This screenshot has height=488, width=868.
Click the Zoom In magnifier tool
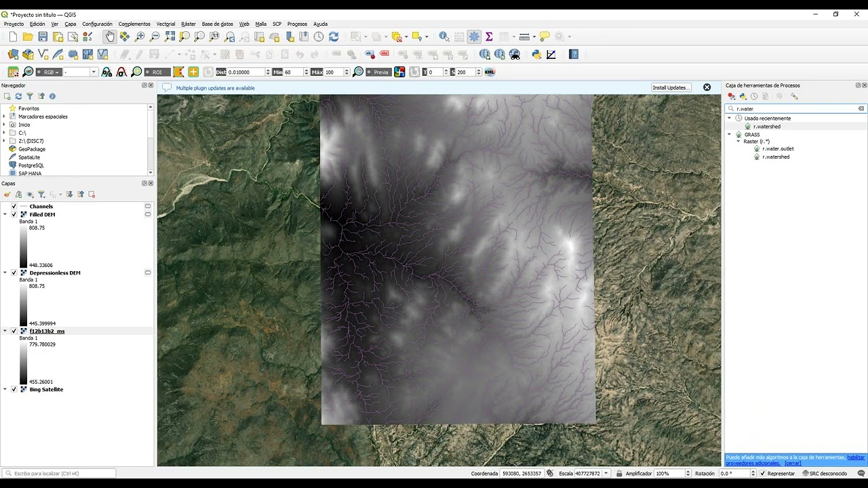pyautogui.click(x=140, y=37)
